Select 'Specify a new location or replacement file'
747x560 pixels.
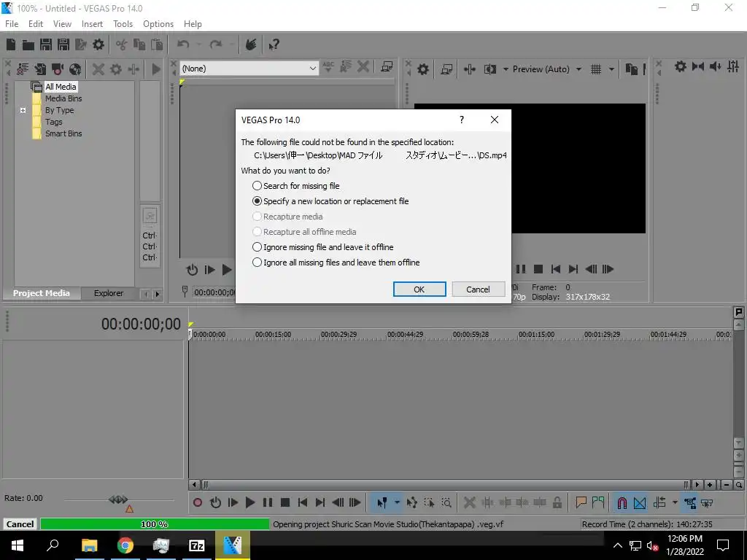pyautogui.click(x=330, y=201)
